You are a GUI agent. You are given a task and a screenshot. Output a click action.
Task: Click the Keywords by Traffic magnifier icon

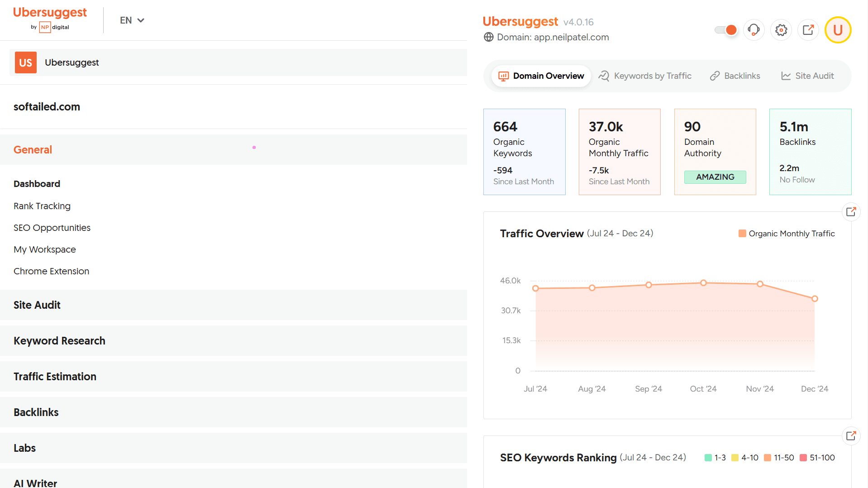(604, 76)
